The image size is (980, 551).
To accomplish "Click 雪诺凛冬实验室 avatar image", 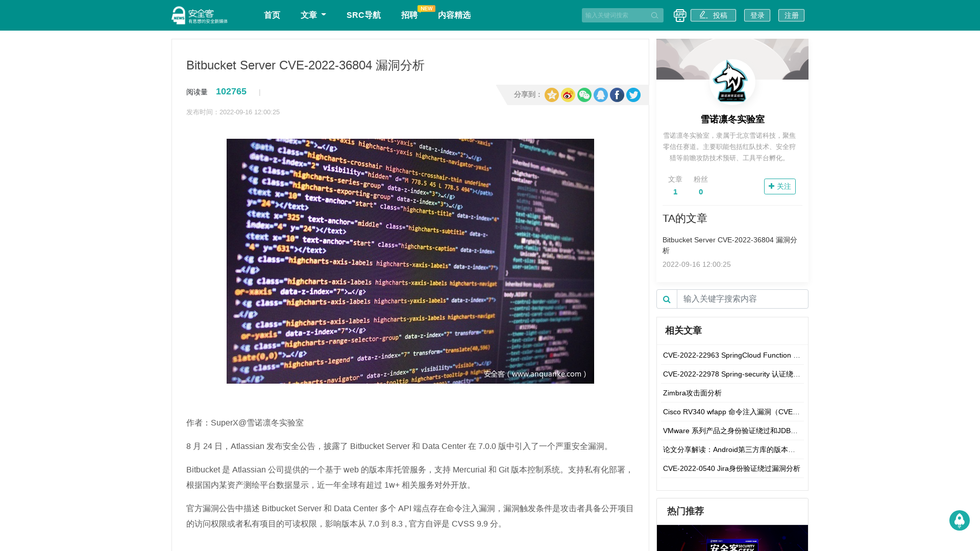I will tap(732, 83).
